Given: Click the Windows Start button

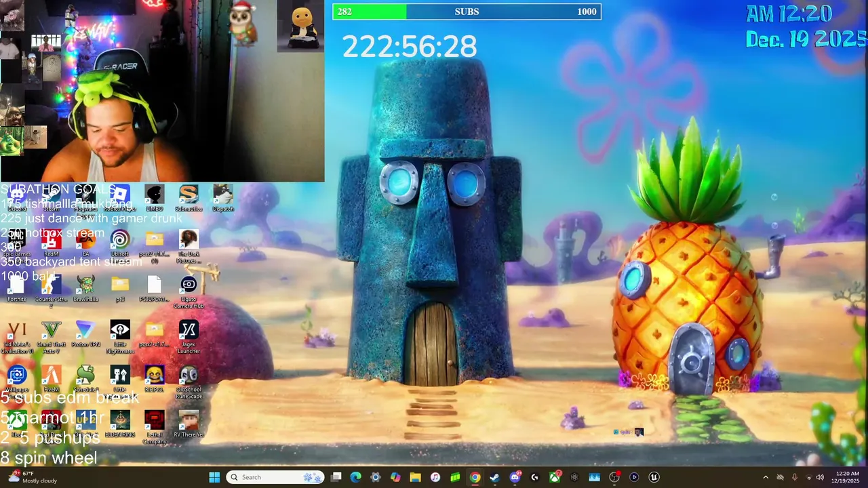Looking at the screenshot, I should 214,477.
